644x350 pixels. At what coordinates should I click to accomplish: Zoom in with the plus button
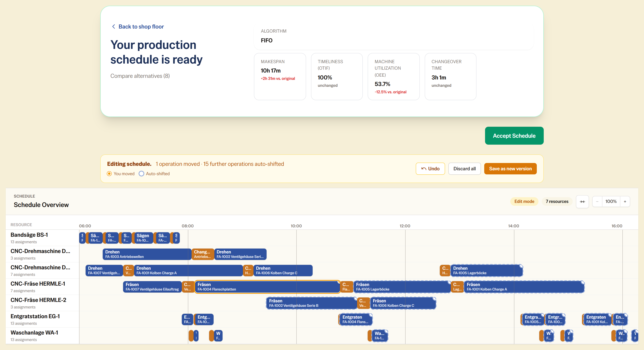pos(625,201)
